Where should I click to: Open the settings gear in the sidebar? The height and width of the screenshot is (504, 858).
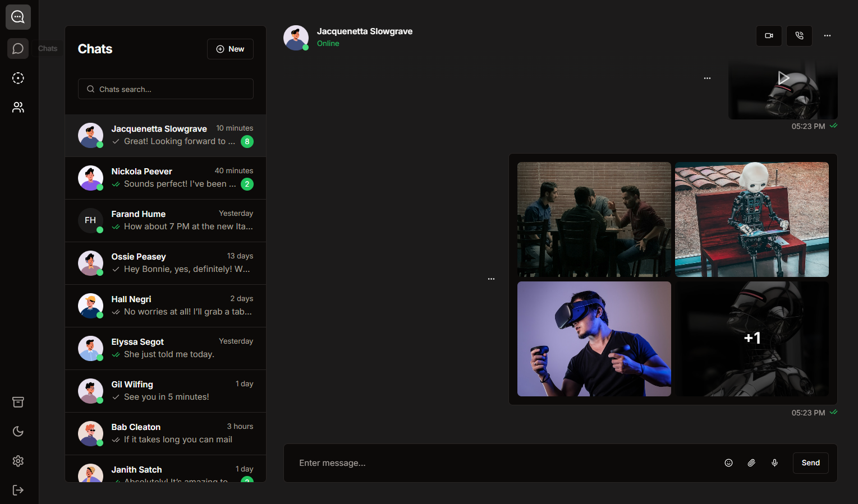[17, 461]
